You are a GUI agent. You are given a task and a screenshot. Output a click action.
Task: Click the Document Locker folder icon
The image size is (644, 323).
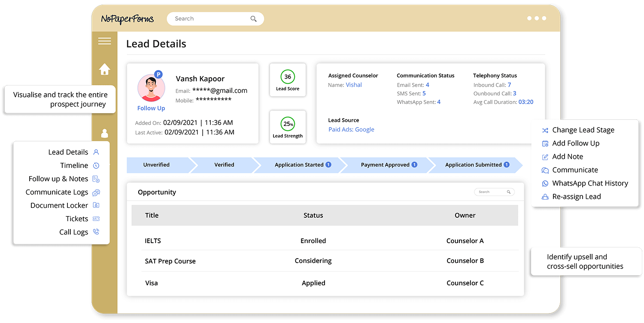coord(96,205)
